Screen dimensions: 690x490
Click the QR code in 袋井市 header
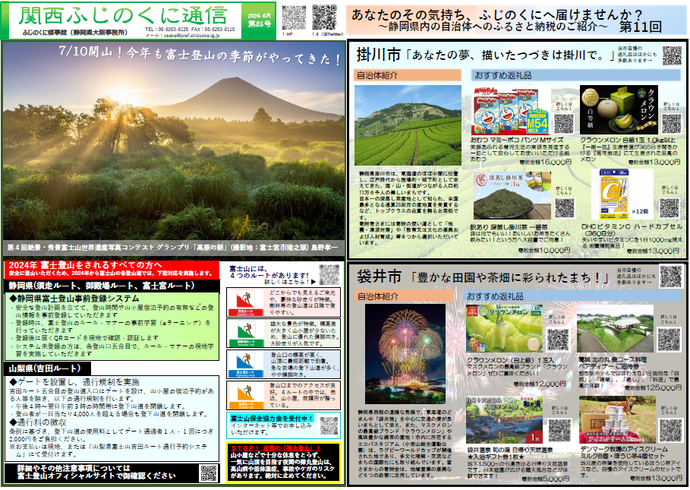coord(668,277)
